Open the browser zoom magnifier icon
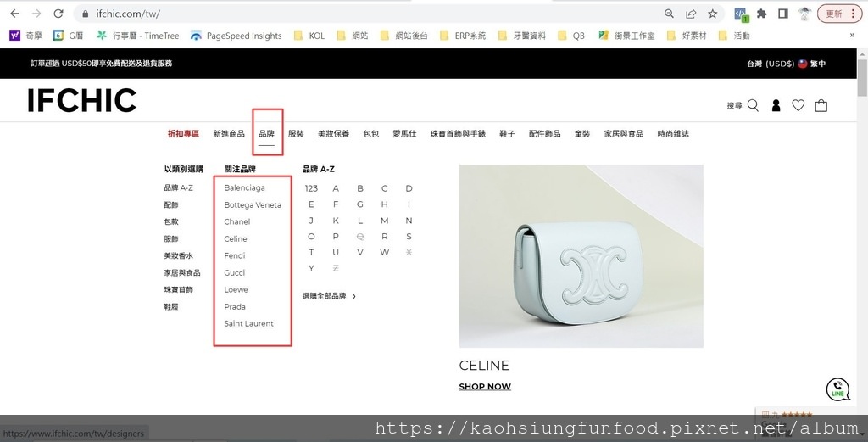 pos(669,14)
